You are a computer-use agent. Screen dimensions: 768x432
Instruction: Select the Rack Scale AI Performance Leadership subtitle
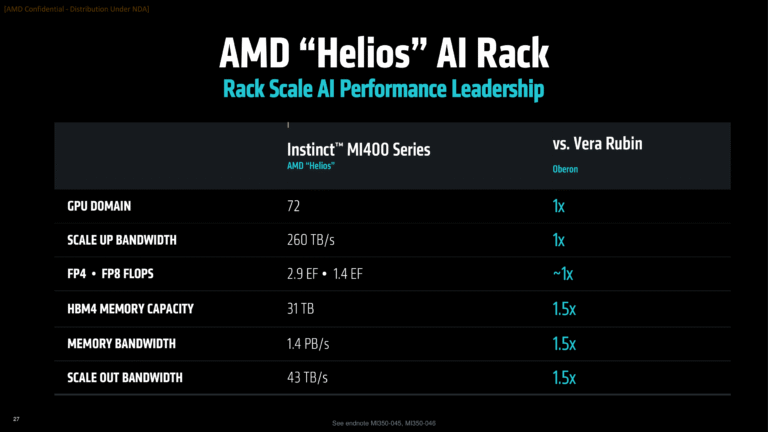click(383, 90)
